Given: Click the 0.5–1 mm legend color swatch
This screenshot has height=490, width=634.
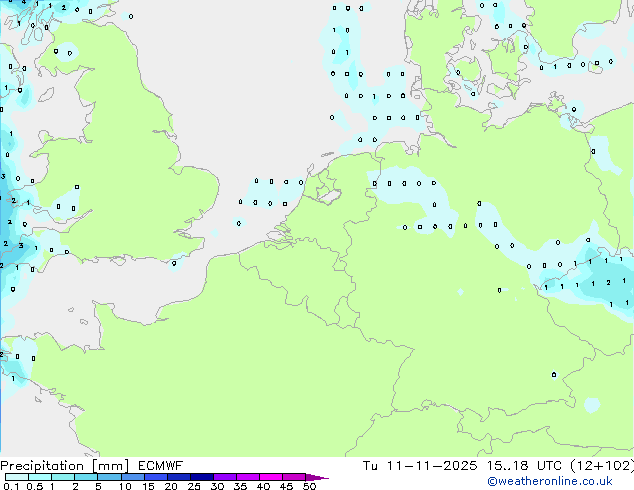Looking at the screenshot, I should click(40, 477).
